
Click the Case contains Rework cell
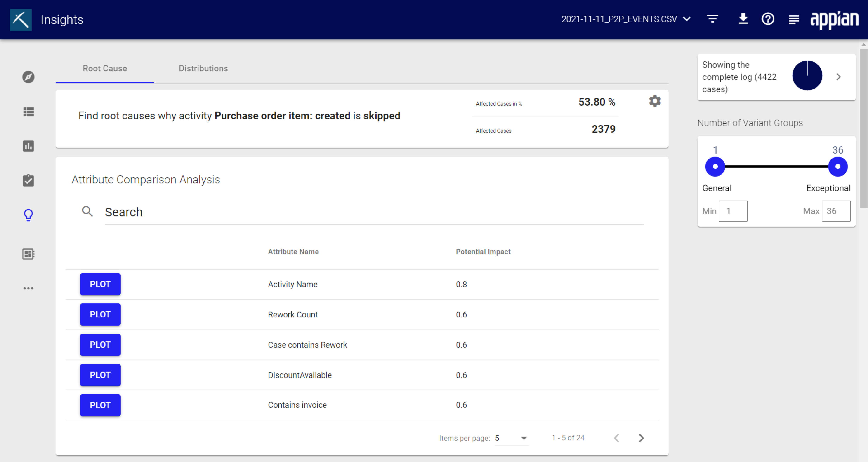(x=307, y=345)
